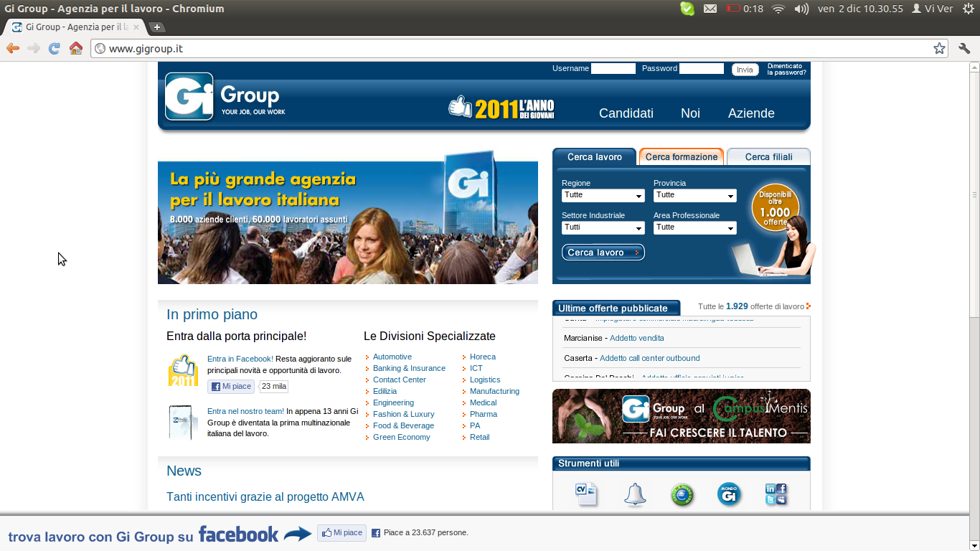980x551 pixels.
Task: Open the Horeca division link
Action: (482, 357)
